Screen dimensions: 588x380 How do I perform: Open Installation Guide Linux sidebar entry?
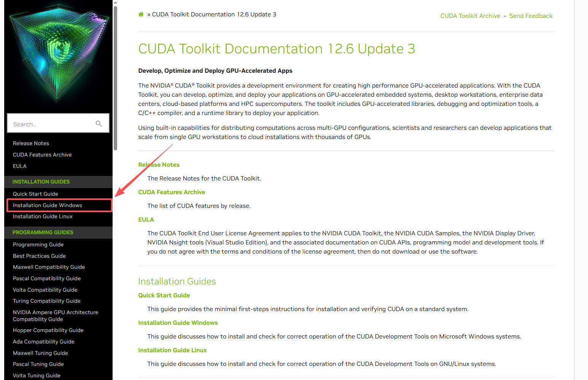pos(43,217)
